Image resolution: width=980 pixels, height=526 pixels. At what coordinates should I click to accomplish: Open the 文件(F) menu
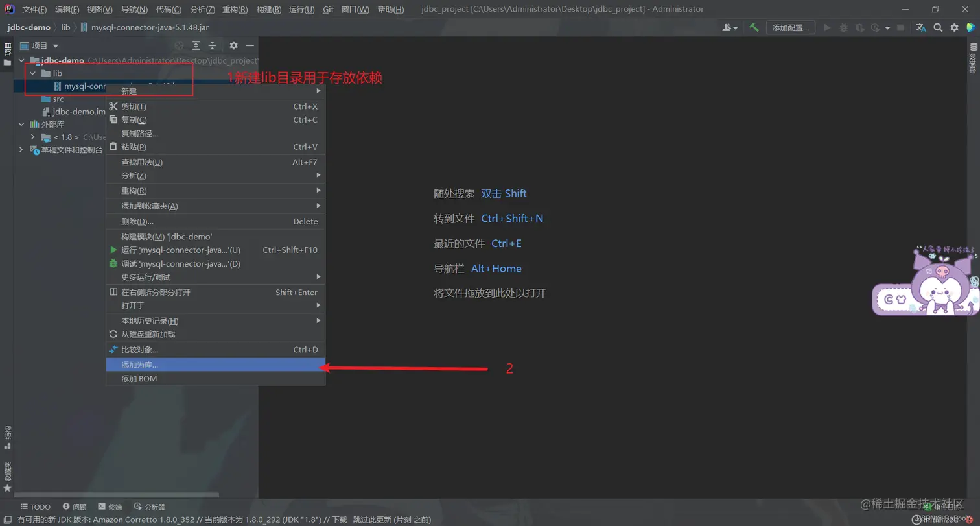tap(34, 10)
